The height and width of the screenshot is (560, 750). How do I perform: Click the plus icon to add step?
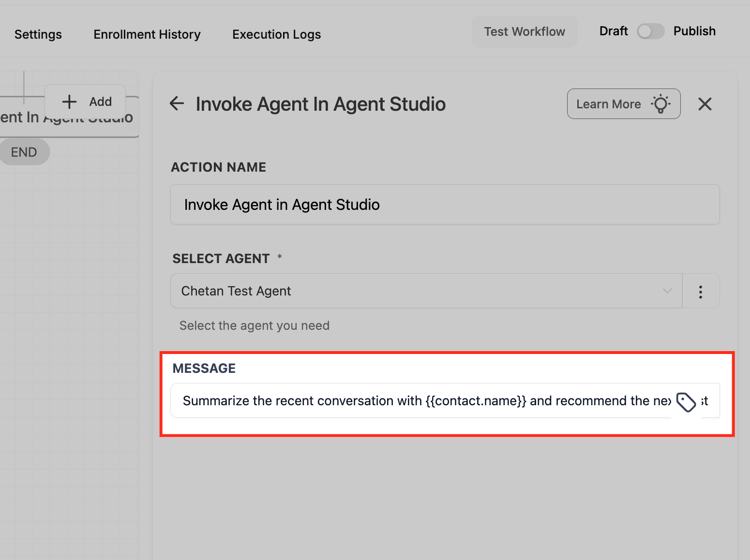pyautogui.click(x=69, y=102)
